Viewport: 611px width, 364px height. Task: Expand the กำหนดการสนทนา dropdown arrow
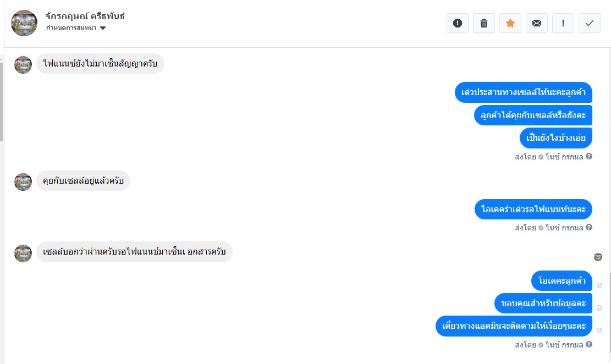click(103, 28)
